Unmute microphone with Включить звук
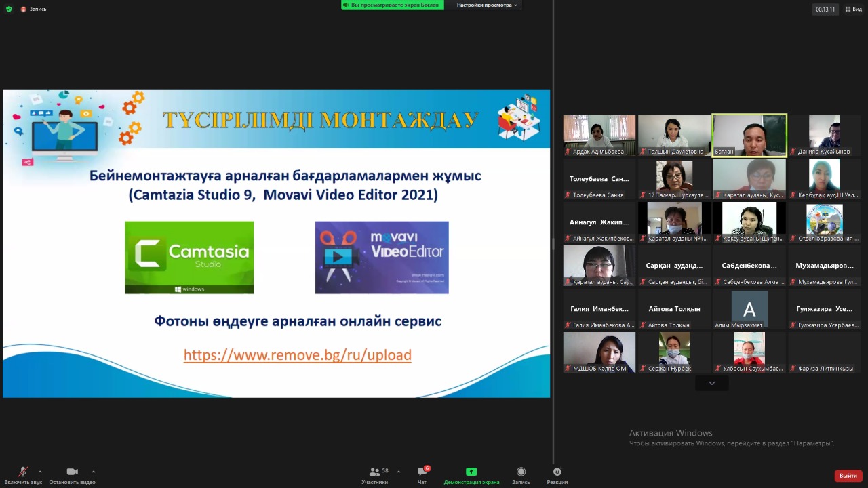868x488 pixels. tap(23, 476)
